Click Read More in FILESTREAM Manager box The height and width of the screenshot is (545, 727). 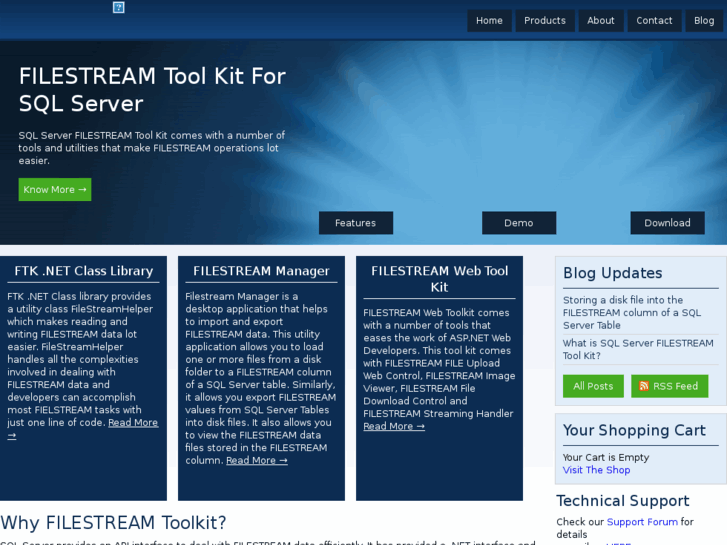256,461
